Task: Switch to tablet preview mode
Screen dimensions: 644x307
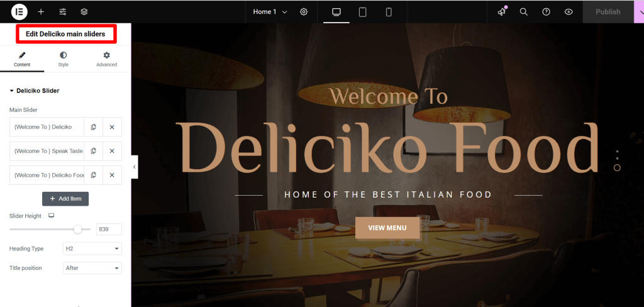Action: pos(363,12)
